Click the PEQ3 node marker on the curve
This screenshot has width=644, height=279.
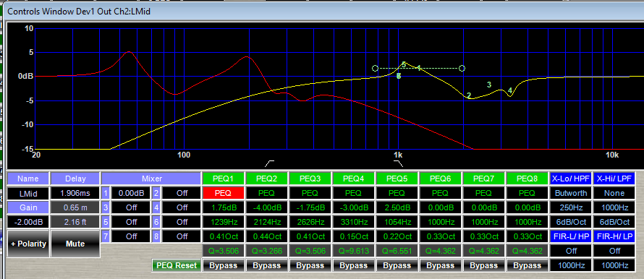[x=489, y=85]
